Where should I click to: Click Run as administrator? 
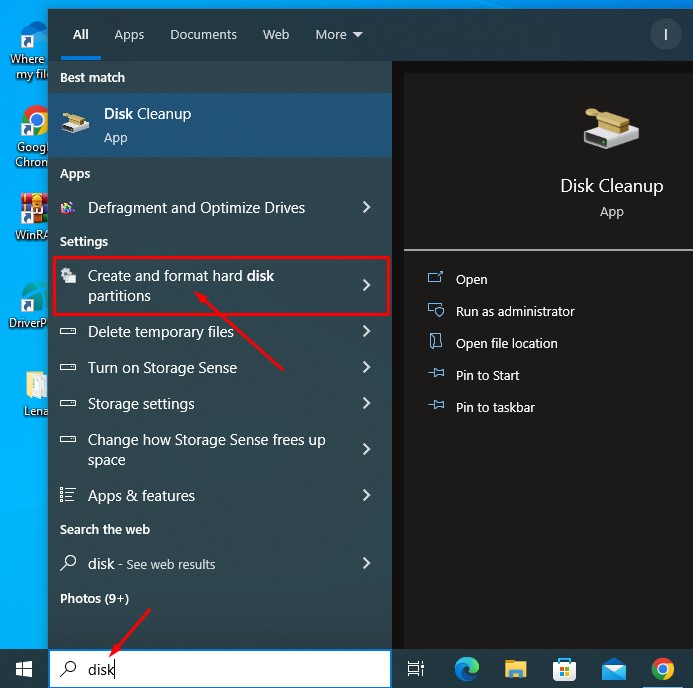(514, 311)
